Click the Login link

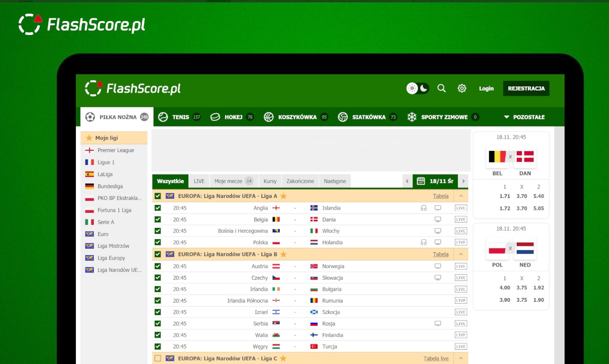486,88
